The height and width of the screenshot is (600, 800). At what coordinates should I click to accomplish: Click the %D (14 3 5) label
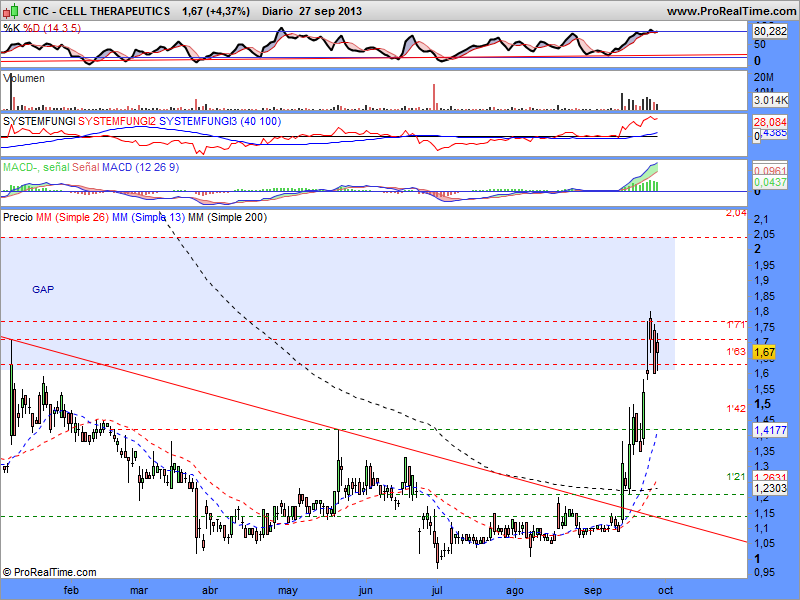coord(52,28)
